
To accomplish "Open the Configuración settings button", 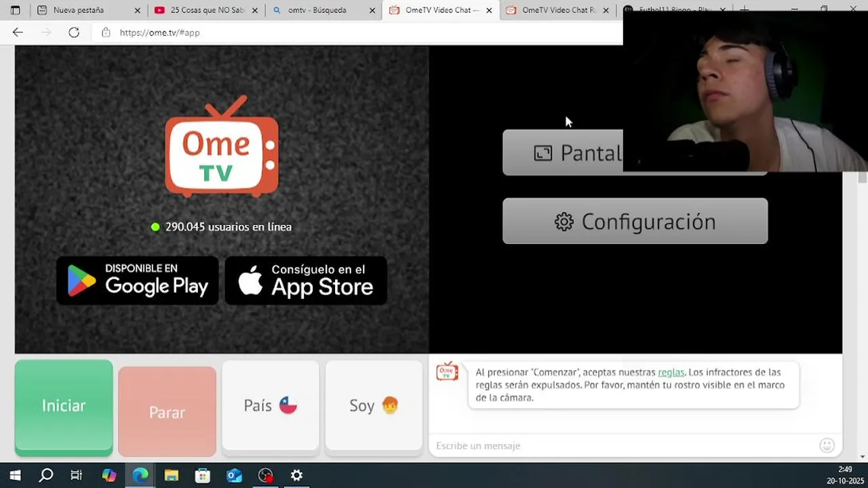I will (635, 221).
